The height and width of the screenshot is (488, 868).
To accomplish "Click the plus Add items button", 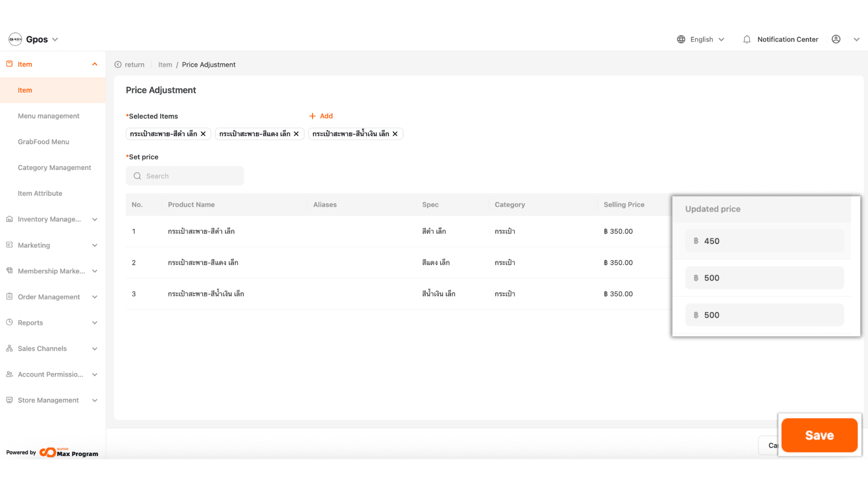I will (x=321, y=116).
